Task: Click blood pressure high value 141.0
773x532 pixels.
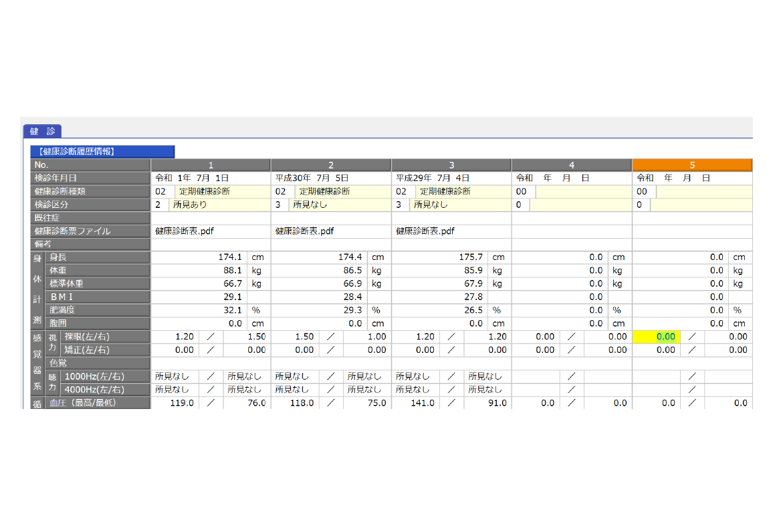Action: click(416, 403)
